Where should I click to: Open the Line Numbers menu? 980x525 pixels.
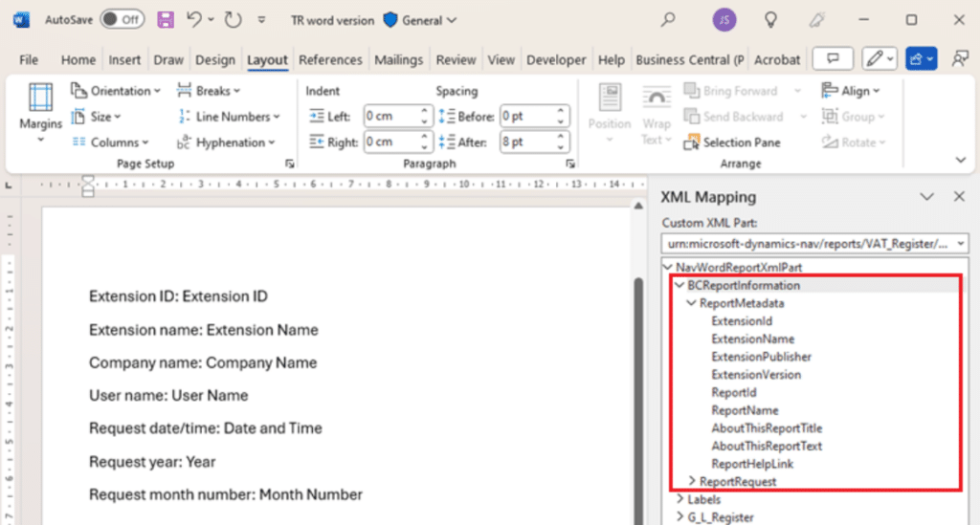coord(230,117)
